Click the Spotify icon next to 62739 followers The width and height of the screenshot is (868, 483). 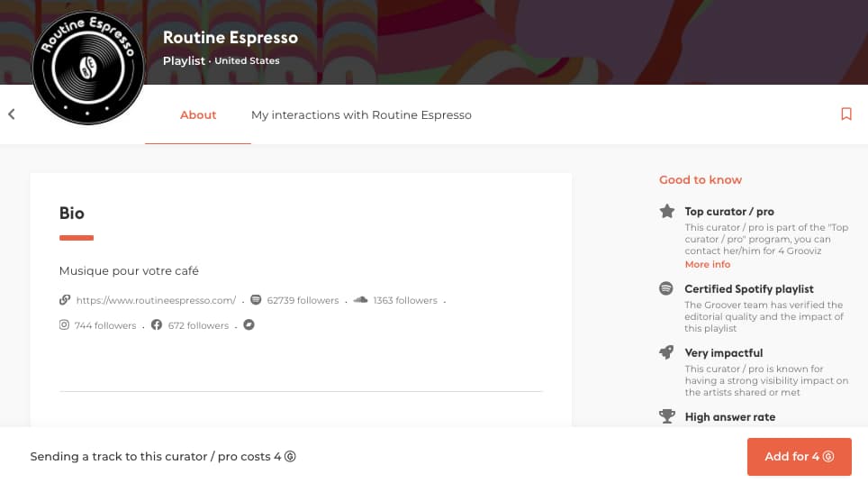256,300
